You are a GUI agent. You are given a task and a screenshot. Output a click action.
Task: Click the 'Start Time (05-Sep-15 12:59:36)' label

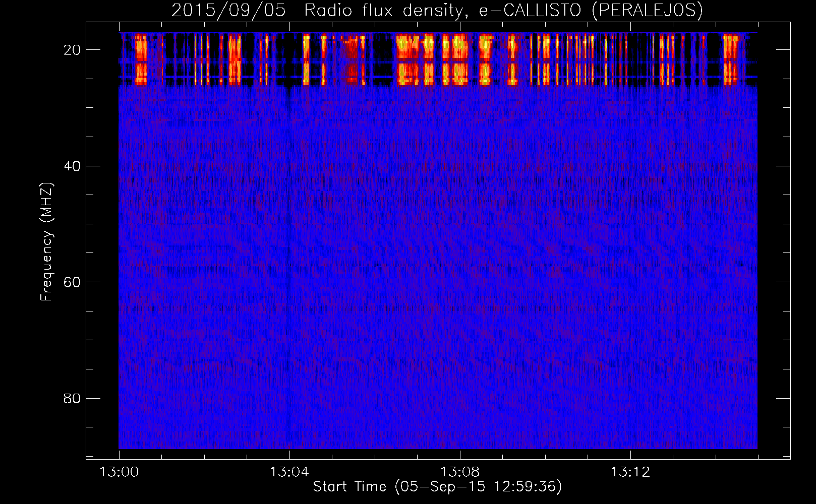pyautogui.click(x=437, y=486)
